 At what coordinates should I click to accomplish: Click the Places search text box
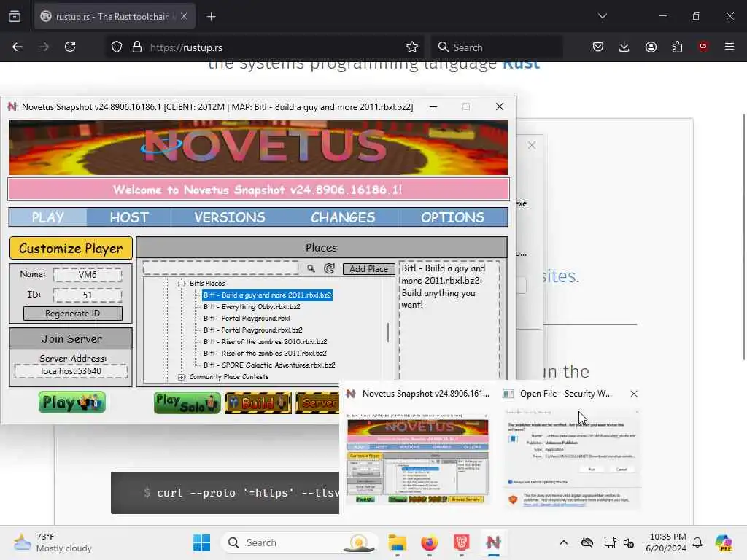coord(220,268)
